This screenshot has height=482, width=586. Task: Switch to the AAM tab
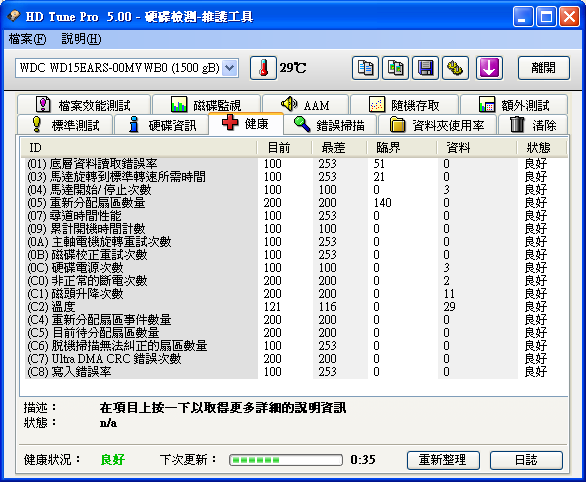click(305, 105)
